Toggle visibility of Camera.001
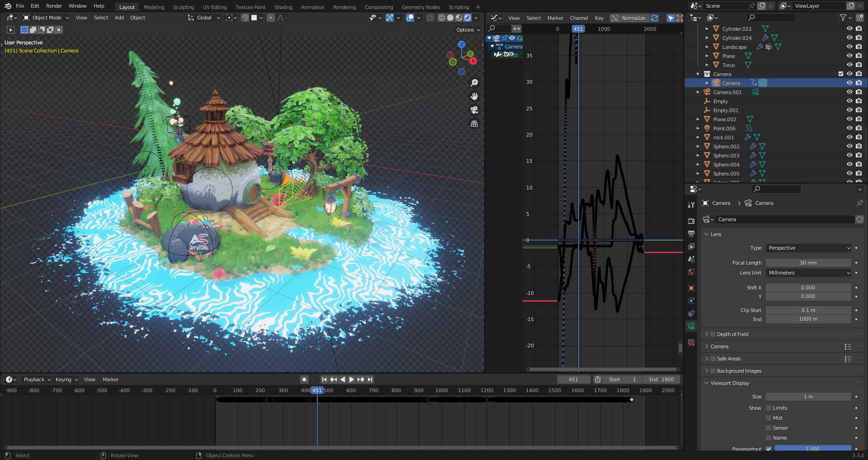The width and height of the screenshot is (868, 460). tap(849, 92)
